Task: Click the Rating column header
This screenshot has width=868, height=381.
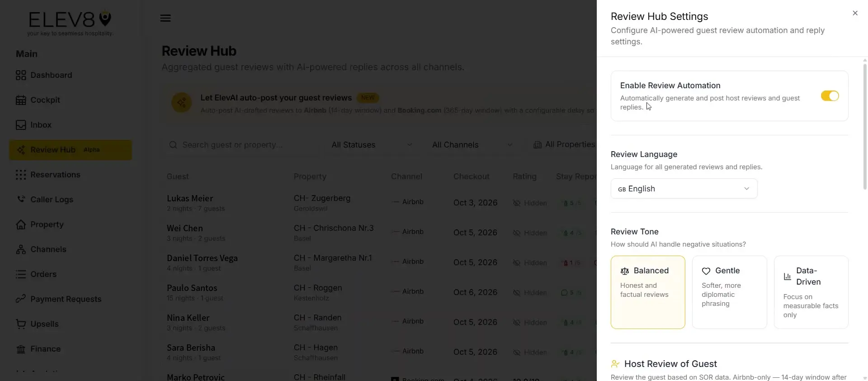Action: 524,176
